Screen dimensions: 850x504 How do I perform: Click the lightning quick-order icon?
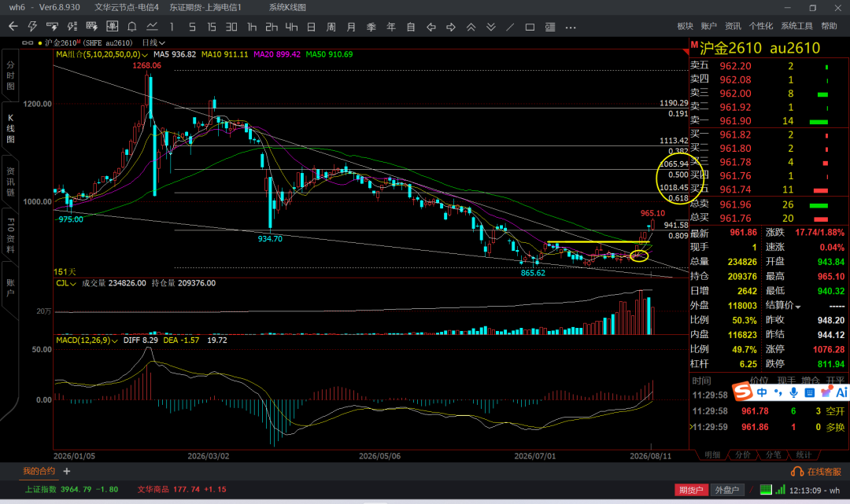[x=32, y=27]
